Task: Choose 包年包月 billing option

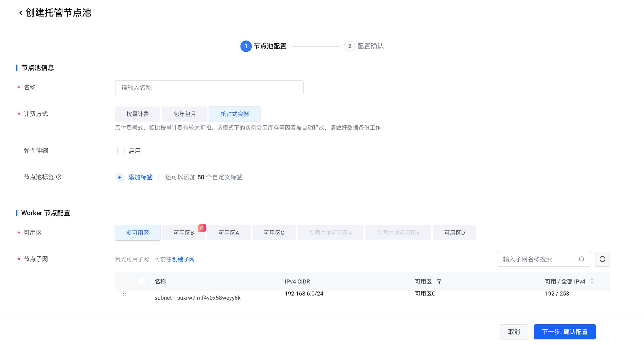Action: pos(185,114)
